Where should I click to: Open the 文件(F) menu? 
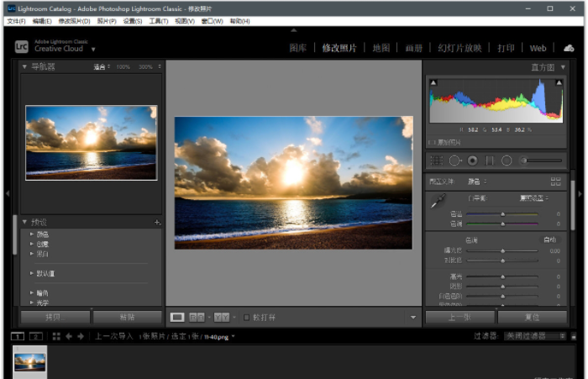coord(16,20)
